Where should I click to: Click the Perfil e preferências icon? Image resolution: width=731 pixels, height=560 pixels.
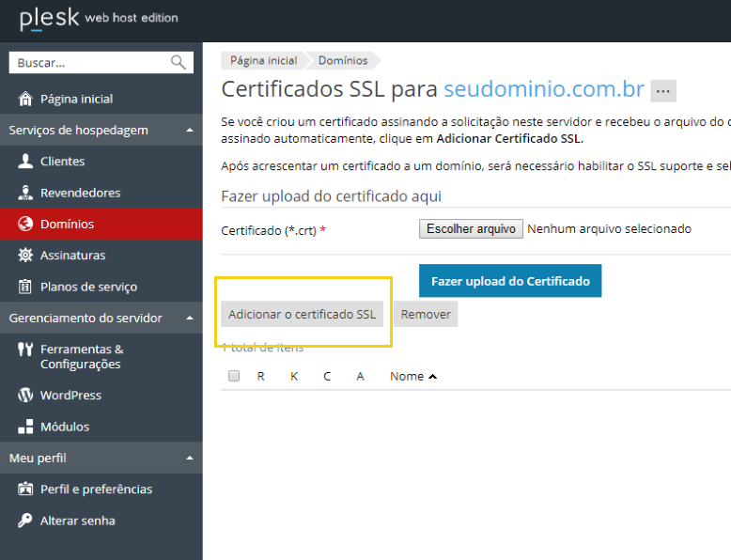(25, 489)
